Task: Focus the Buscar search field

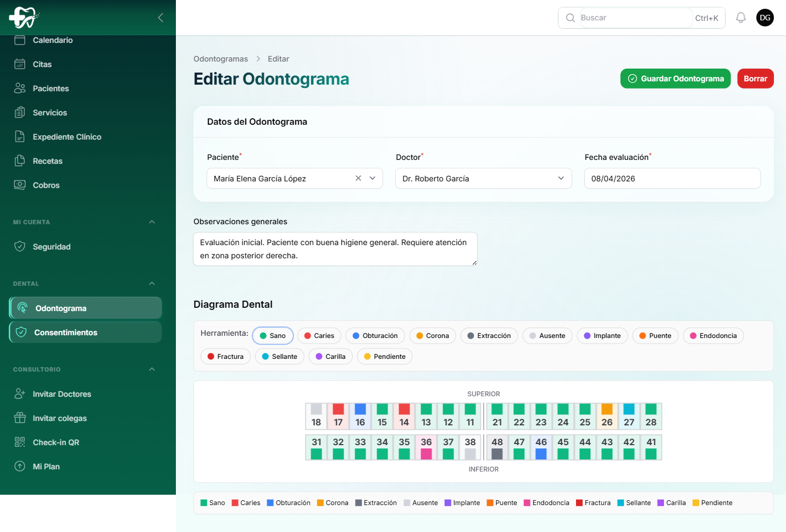Action: point(636,18)
